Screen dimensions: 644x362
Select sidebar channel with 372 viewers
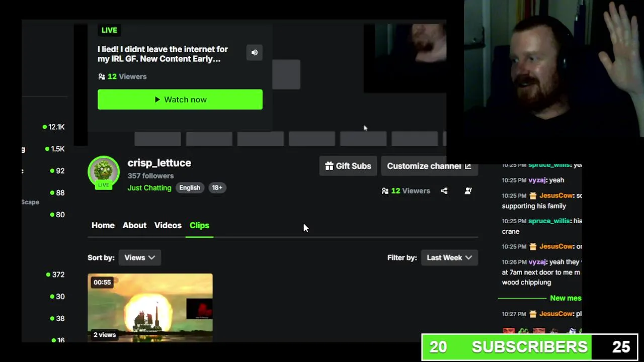55,275
